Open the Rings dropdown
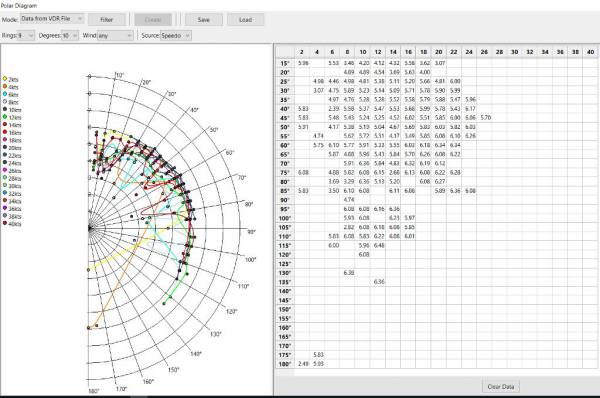 coord(26,36)
